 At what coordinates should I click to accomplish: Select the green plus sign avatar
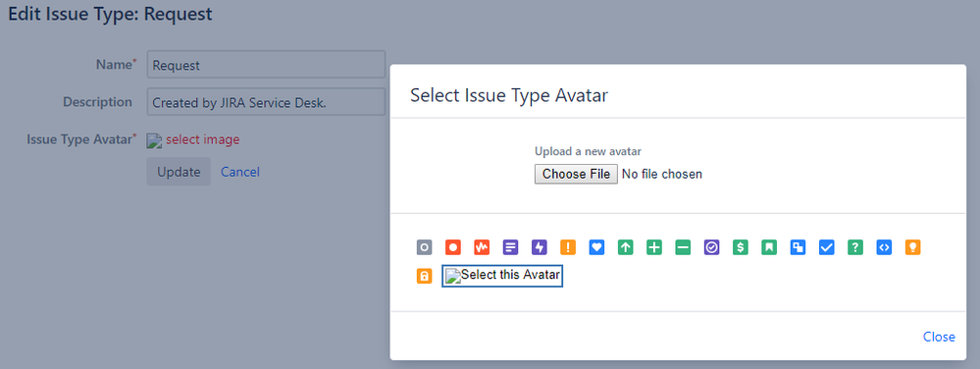point(654,247)
